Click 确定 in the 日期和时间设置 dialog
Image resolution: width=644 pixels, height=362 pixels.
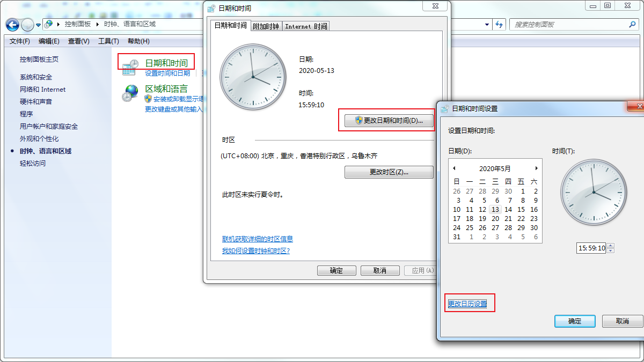tap(575, 321)
